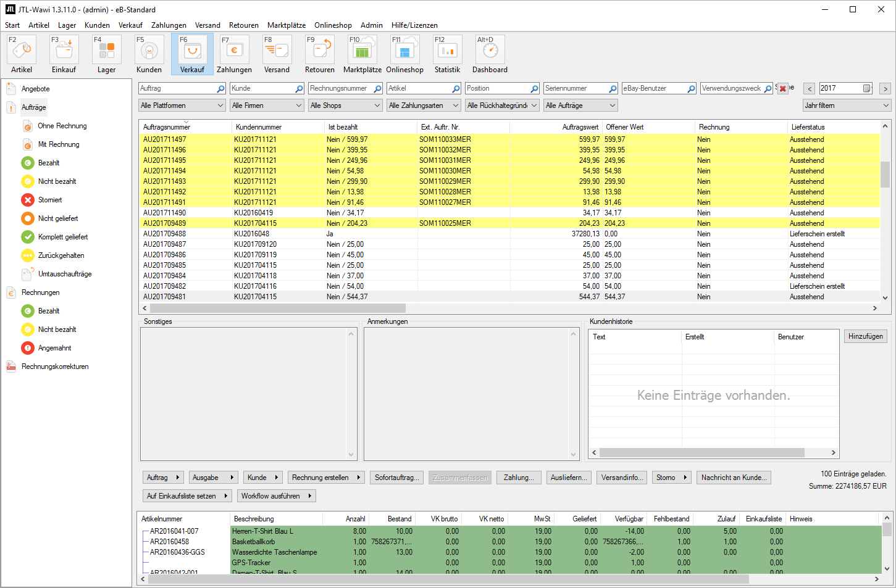
Task: Open Umtauschaufträge in sidebar
Action: point(65,274)
